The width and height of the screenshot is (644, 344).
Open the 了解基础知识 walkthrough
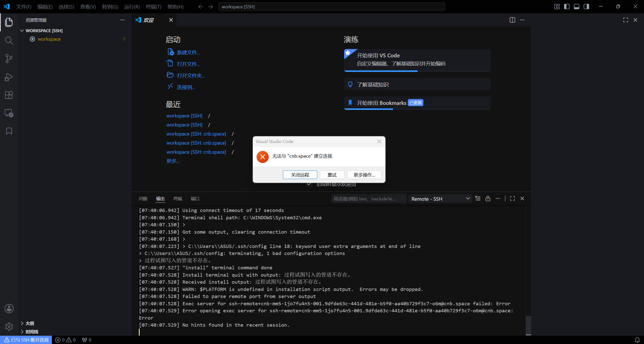pos(417,84)
